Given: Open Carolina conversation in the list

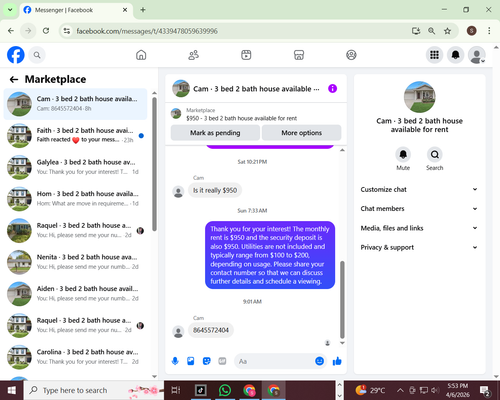Looking at the screenshot, I should click(75, 357).
